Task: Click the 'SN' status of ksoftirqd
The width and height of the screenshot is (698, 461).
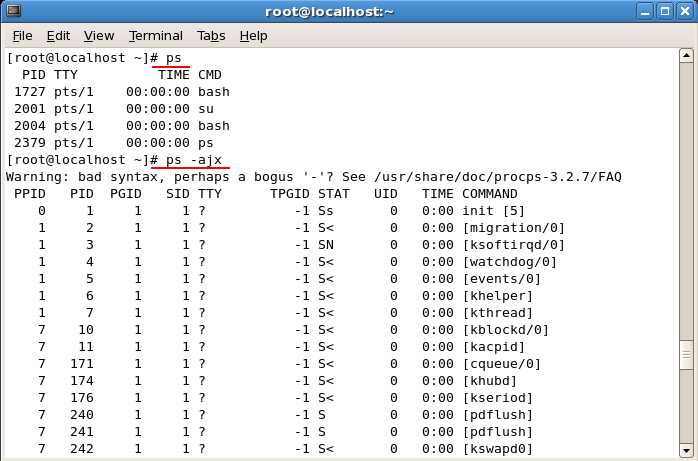Action: (x=326, y=245)
